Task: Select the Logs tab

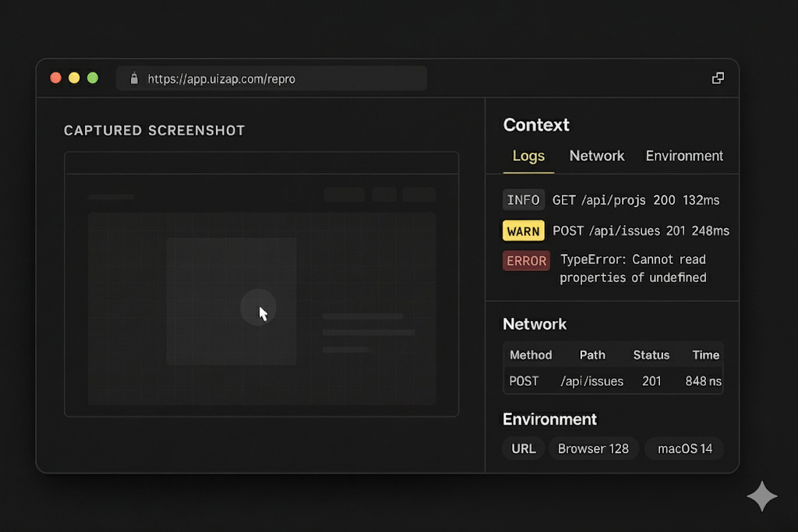Action: [528, 156]
